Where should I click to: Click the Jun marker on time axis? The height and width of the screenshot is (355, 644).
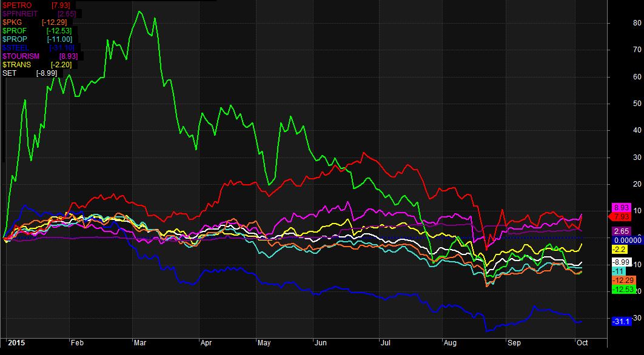pyautogui.click(x=321, y=343)
